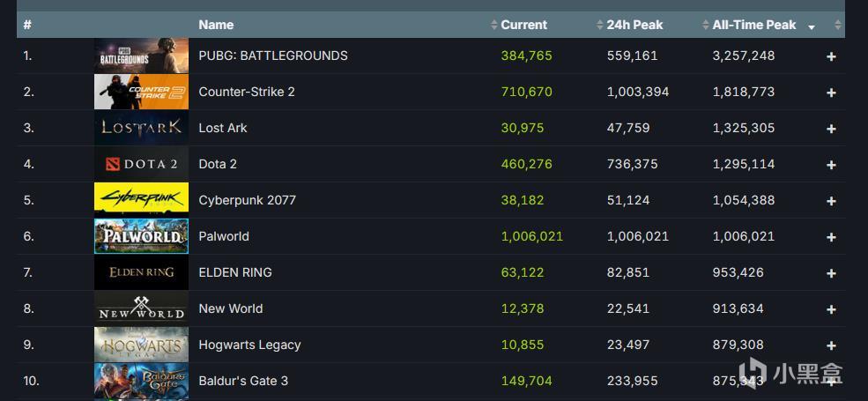Click the plus icon in Counter-Strike 2 row
Viewport: 868px width, 401px height.
831,93
